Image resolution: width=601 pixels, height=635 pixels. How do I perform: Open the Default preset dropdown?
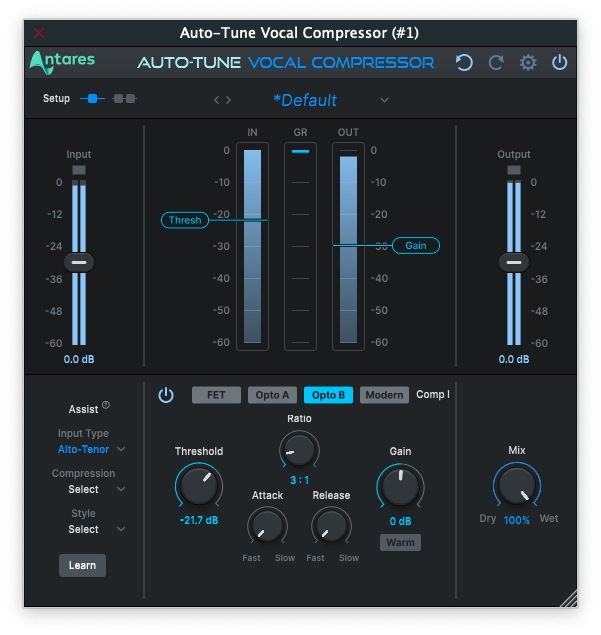[305, 100]
